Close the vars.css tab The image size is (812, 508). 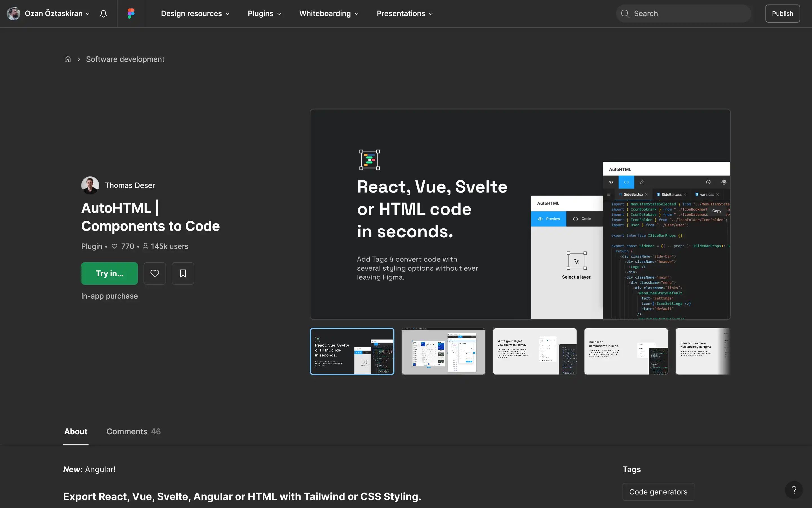pos(717,194)
